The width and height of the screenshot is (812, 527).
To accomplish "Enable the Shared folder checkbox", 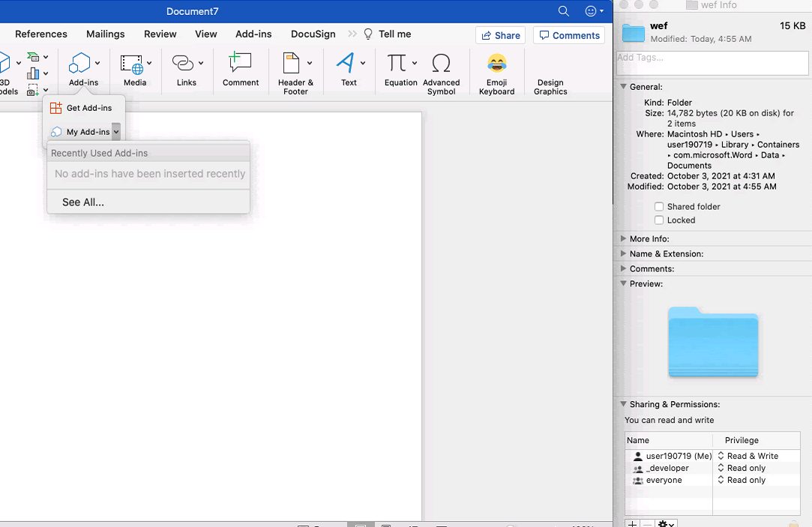I will [659, 206].
